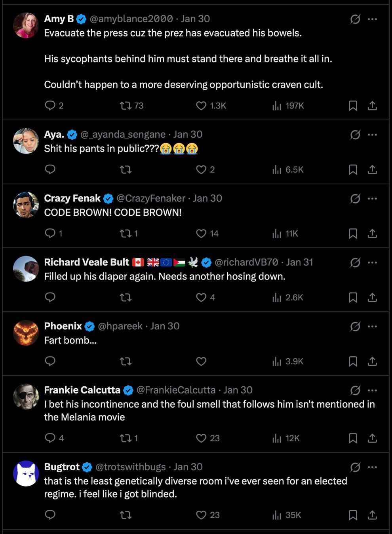Share the Phoenix 'Fart bomb' tweet

[x=372, y=361]
